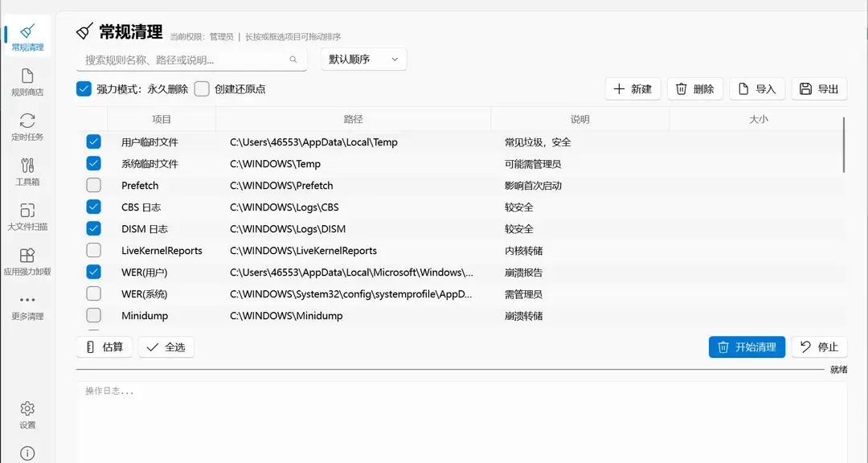Select the DISM 日志 item name

(145, 229)
